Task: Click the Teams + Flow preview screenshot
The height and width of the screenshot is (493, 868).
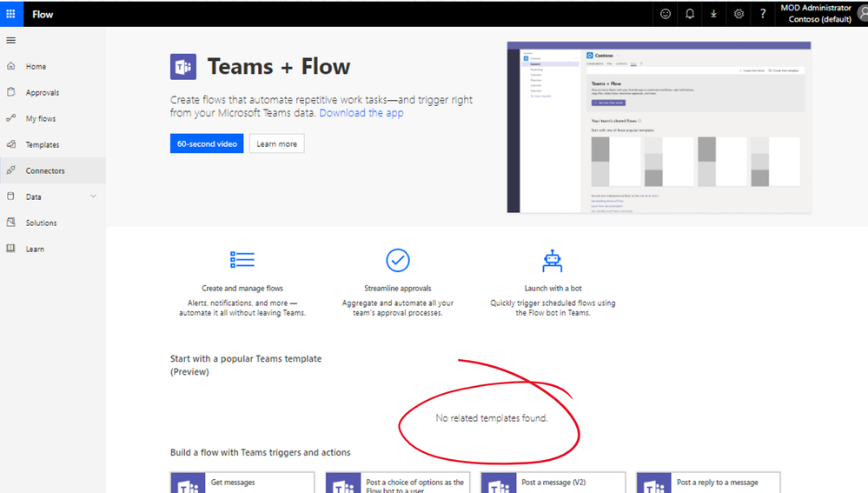Action: click(659, 127)
